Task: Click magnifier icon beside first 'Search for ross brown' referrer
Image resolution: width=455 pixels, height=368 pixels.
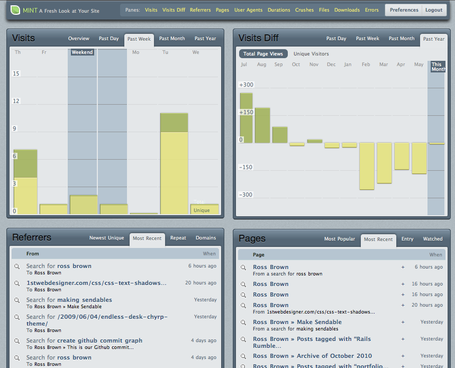Action: tap(17, 266)
